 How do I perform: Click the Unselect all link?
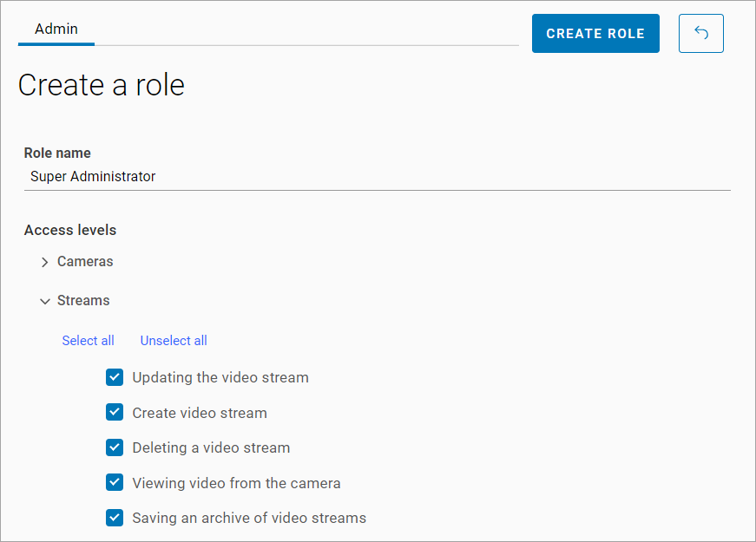tap(174, 341)
